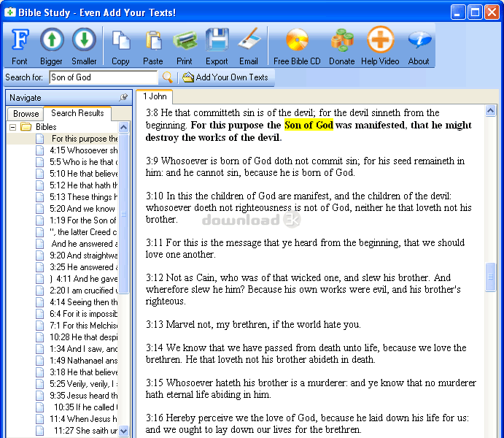Click the Smaller text icon
Screen dimensions: 504x438
[84, 40]
